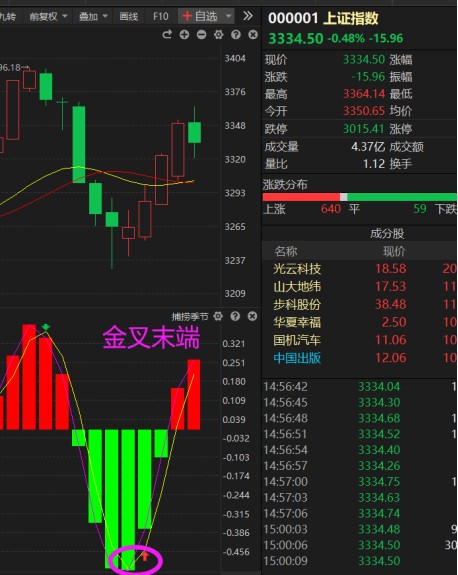Open 光云科技 stock in constituent list
Image resolution: width=458 pixels, height=575 pixels.
point(297,269)
